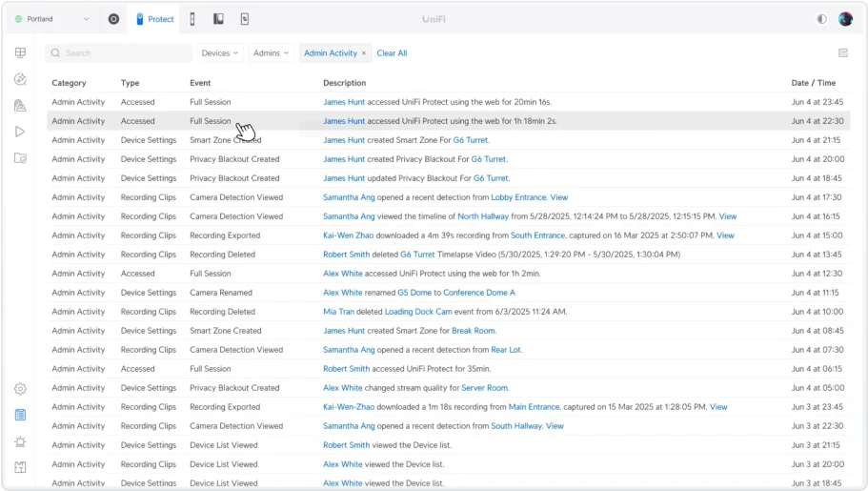Screen dimensions: 868x491
Task: Open the Loading Dock Cam link
Action: point(418,312)
